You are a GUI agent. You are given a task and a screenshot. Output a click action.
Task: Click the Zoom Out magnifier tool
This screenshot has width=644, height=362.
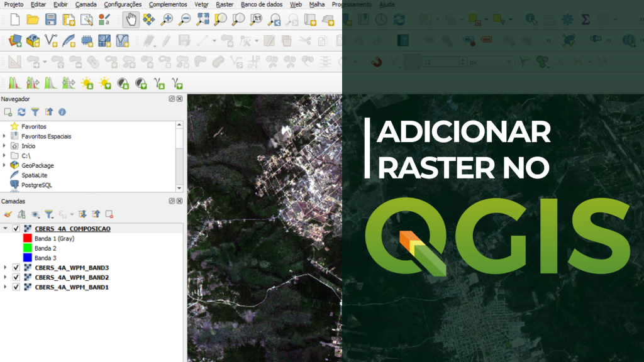(184, 19)
